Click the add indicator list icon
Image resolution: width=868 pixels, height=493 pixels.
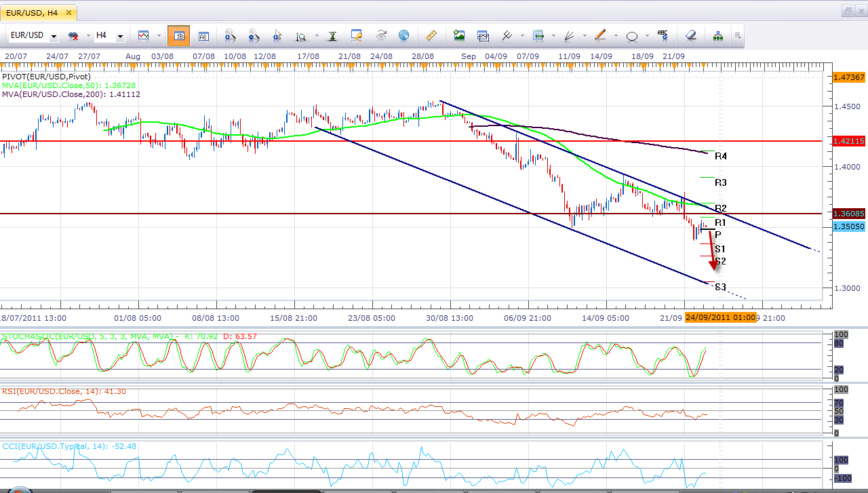click(538, 35)
